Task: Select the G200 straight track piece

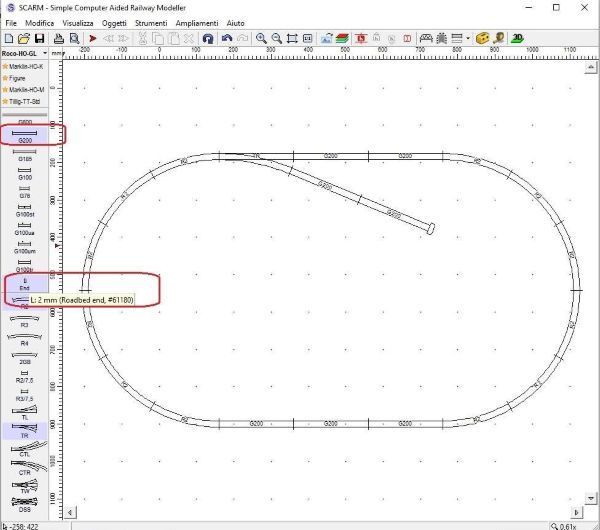Action: [25, 136]
